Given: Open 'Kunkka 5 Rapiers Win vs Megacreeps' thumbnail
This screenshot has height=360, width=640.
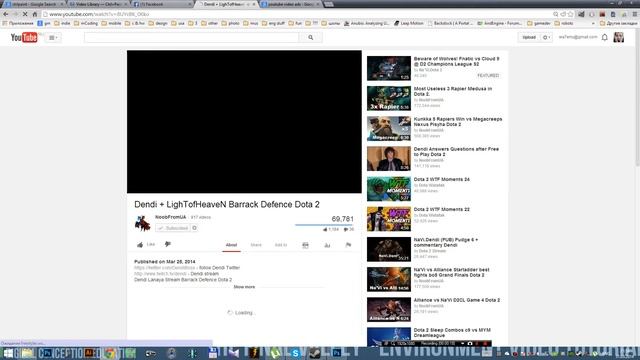Looking at the screenshot, I should 389,129.
